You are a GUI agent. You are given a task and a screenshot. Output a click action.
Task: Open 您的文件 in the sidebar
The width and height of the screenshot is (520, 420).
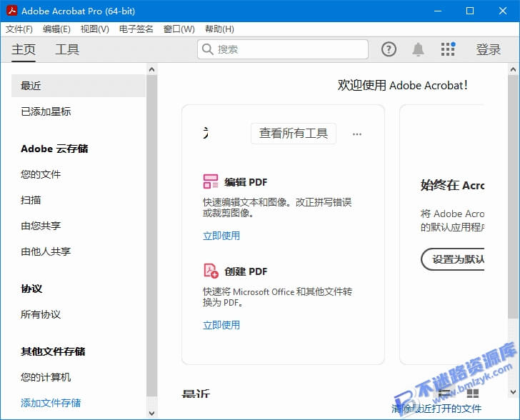41,174
